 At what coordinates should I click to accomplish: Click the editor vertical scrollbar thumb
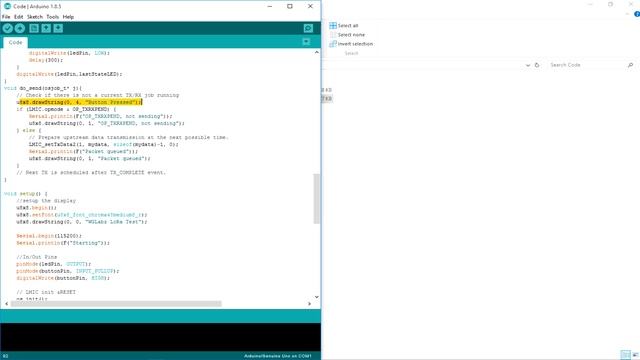coord(317,199)
